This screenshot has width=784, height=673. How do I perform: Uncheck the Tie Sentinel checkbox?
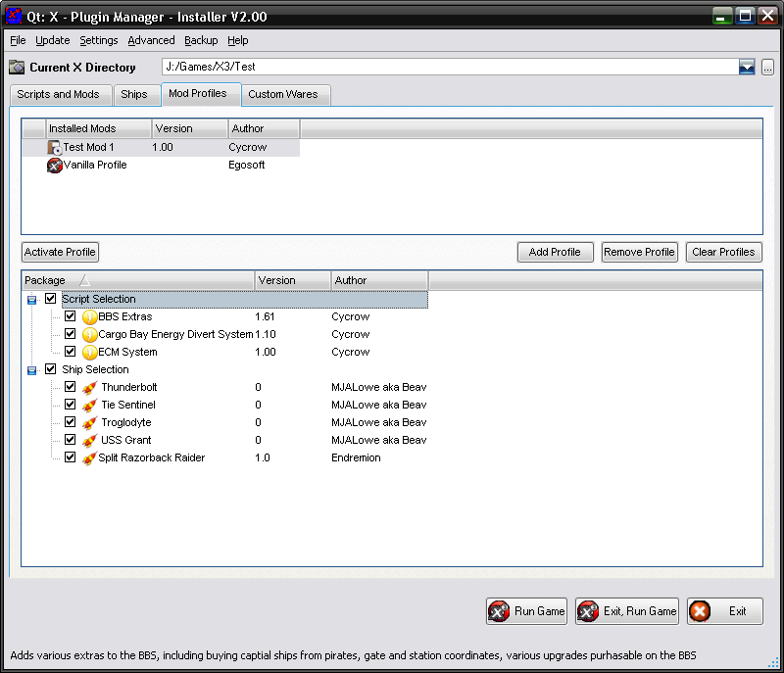(70, 405)
